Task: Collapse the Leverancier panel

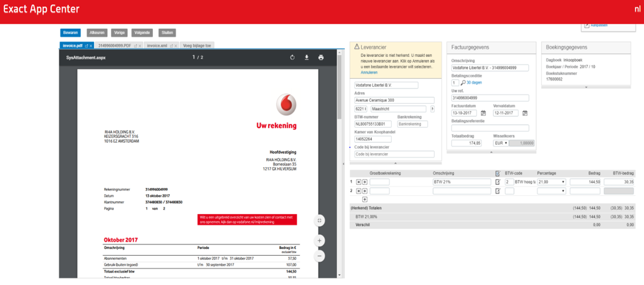Action: pyautogui.click(x=395, y=163)
